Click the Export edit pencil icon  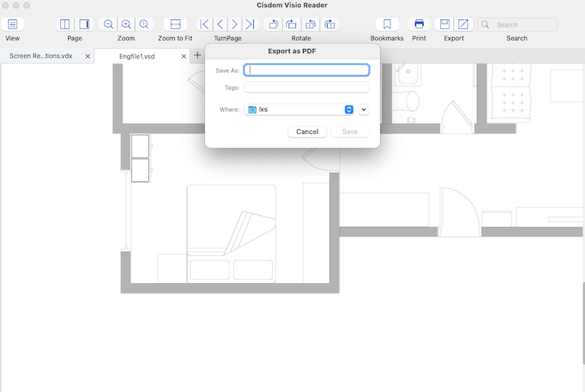464,25
